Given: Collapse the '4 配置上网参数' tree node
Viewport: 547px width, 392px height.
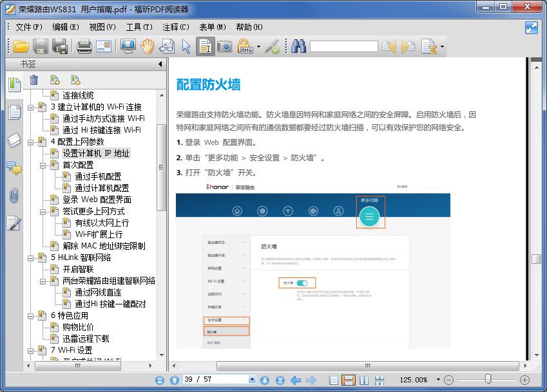Looking at the screenshot, I should click(31, 142).
